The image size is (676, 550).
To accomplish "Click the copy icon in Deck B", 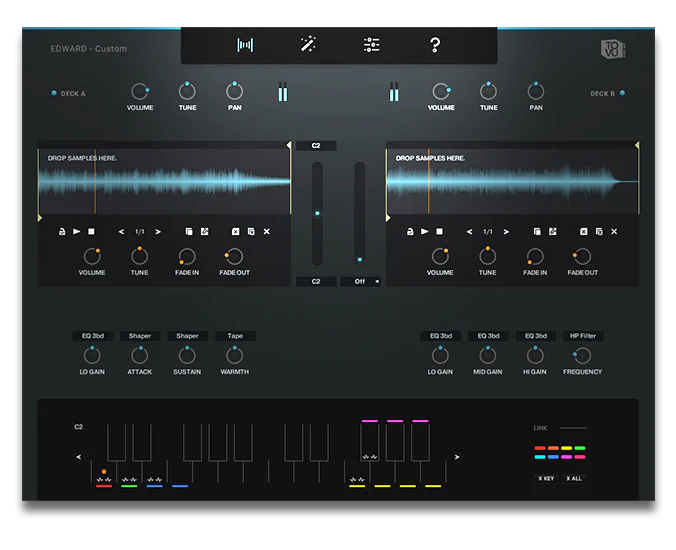I will [537, 231].
